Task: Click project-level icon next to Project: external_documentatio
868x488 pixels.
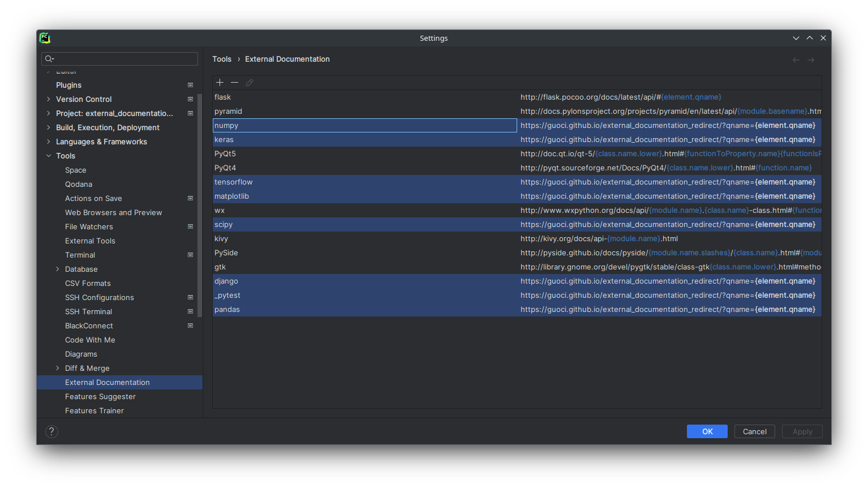Action: [190, 113]
